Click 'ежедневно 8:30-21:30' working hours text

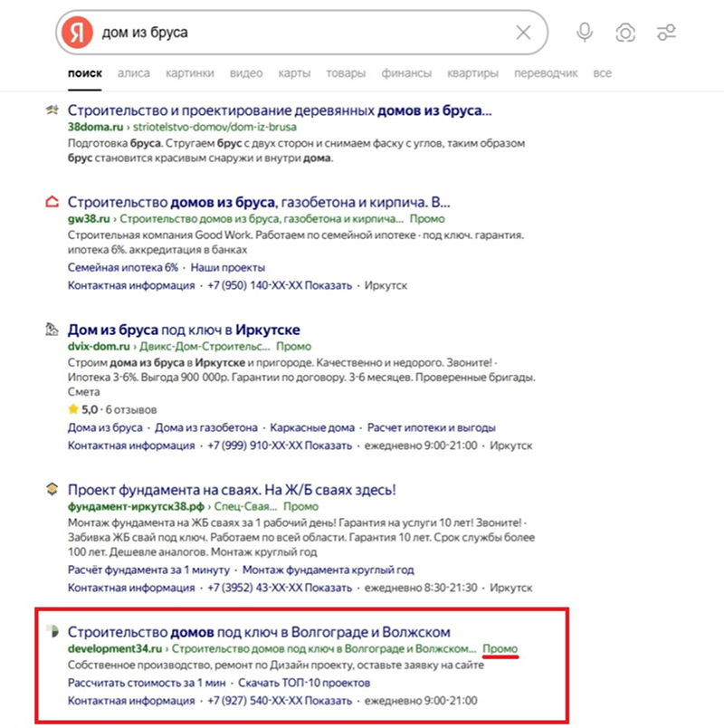[x=421, y=588]
